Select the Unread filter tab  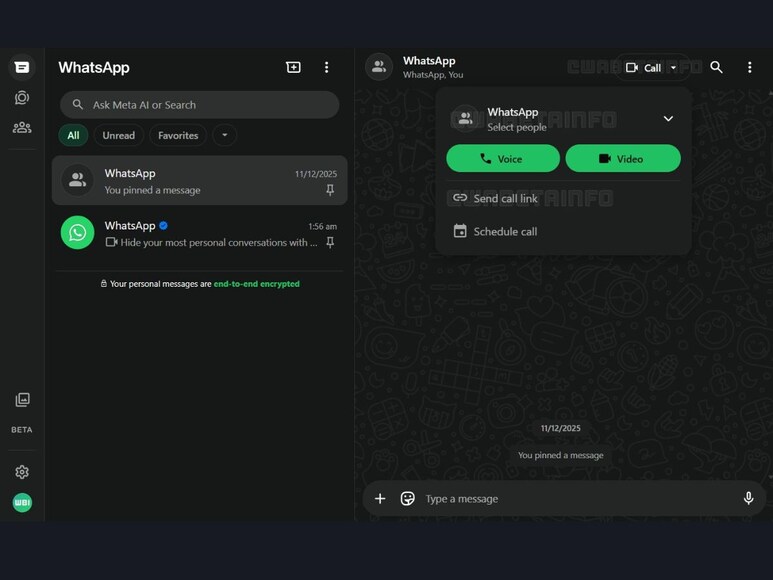118,135
